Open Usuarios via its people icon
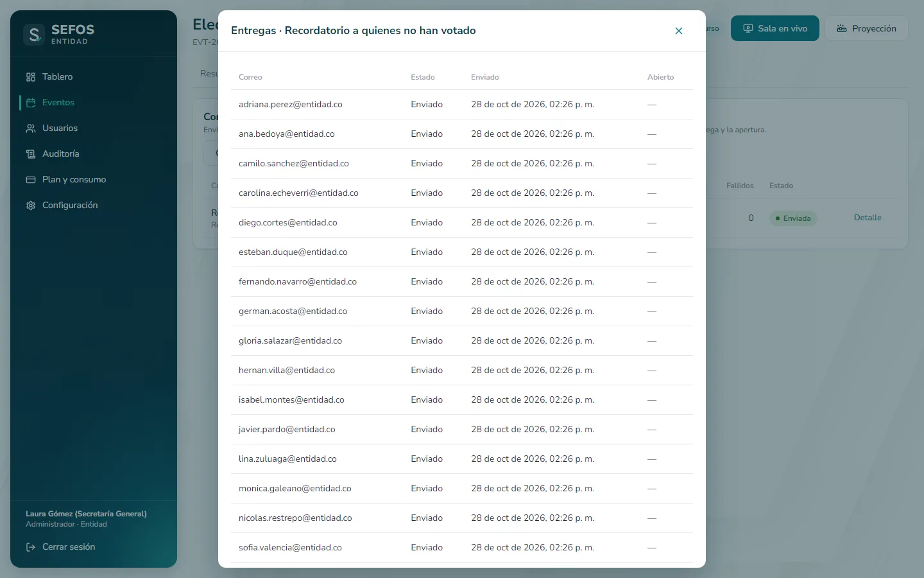This screenshot has height=578, width=924. (x=31, y=128)
